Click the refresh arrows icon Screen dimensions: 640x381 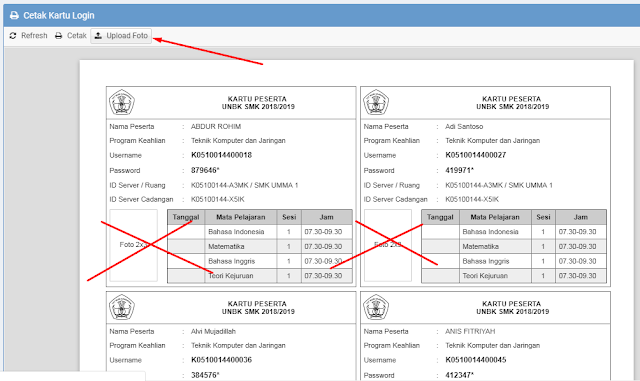13,36
